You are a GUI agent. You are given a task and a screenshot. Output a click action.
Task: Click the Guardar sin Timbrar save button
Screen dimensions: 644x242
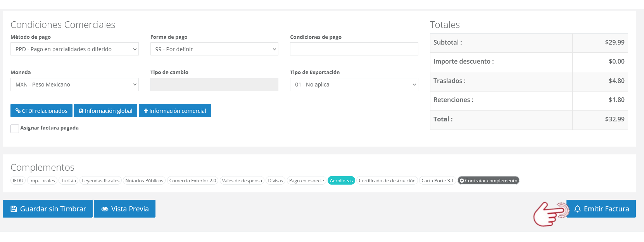(48, 209)
